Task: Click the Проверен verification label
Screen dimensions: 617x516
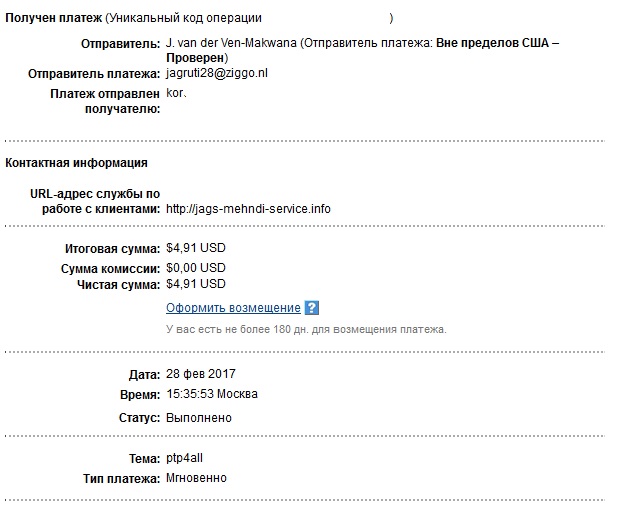Action: (195, 58)
